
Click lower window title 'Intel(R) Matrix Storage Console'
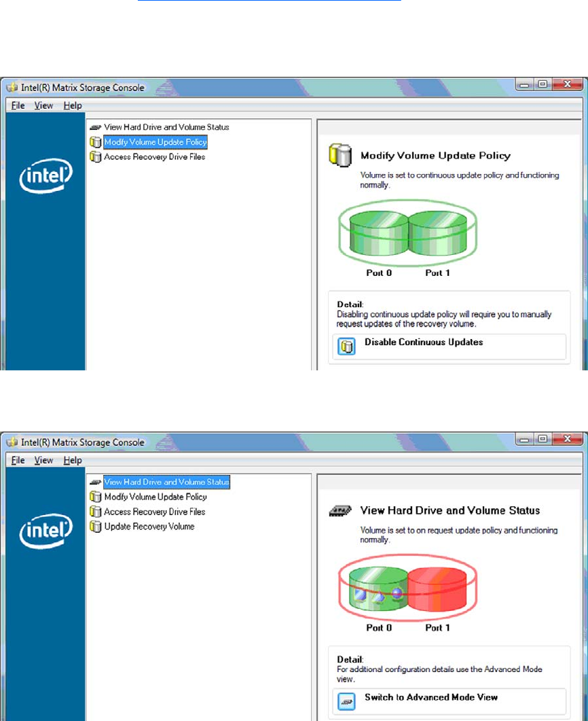click(83, 442)
